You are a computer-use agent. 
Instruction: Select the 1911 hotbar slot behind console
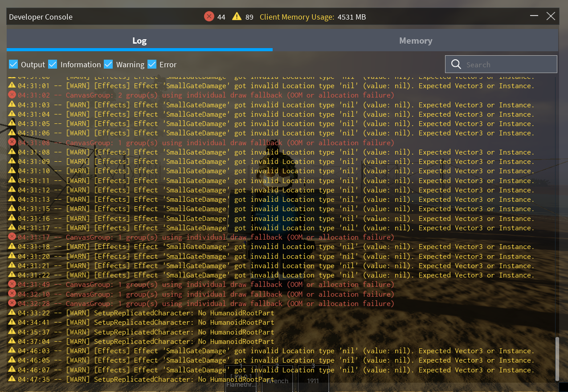coord(314,378)
